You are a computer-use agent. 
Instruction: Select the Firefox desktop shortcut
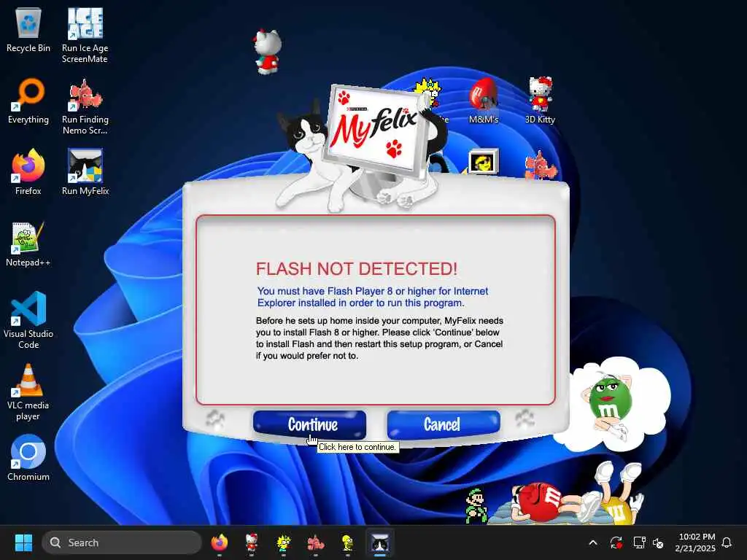click(28, 172)
